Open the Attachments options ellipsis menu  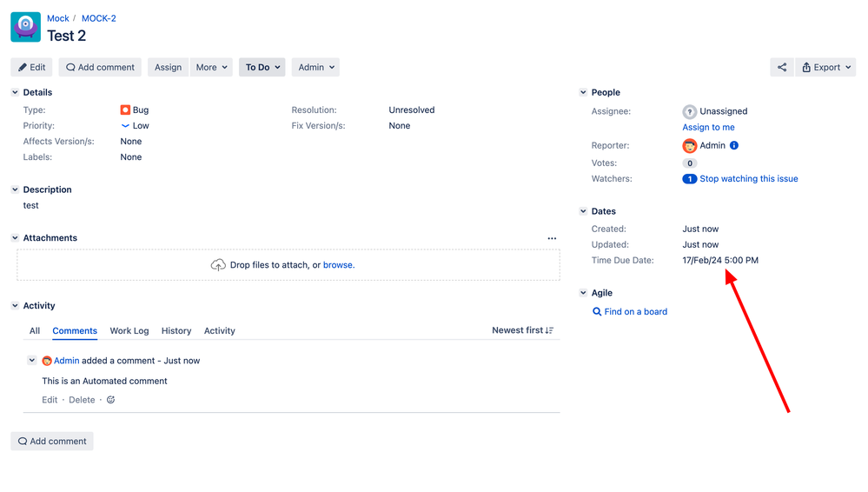click(552, 238)
